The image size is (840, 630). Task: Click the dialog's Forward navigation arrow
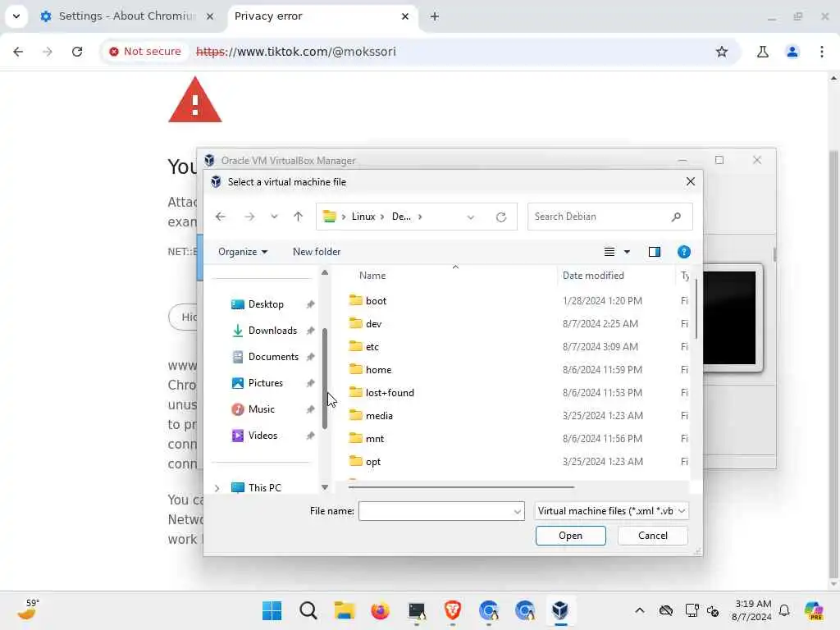click(249, 217)
